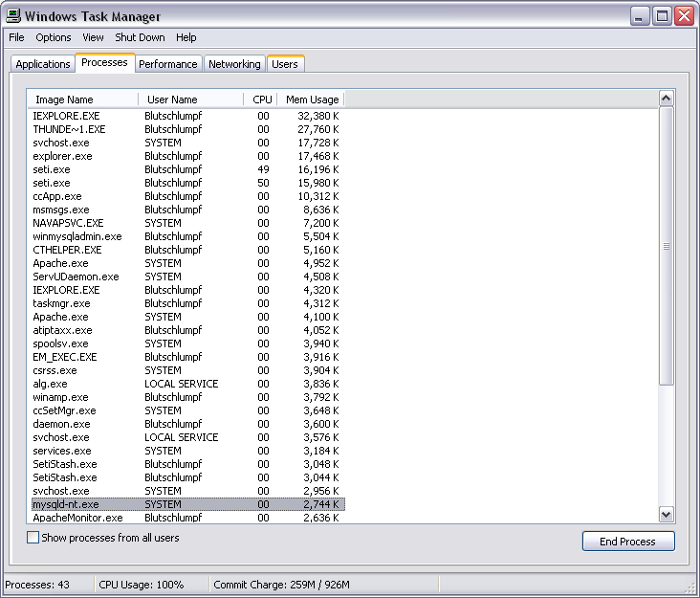
Task: Select the IEXPLORE.EXE 32,380 K process row
Action: (x=187, y=116)
